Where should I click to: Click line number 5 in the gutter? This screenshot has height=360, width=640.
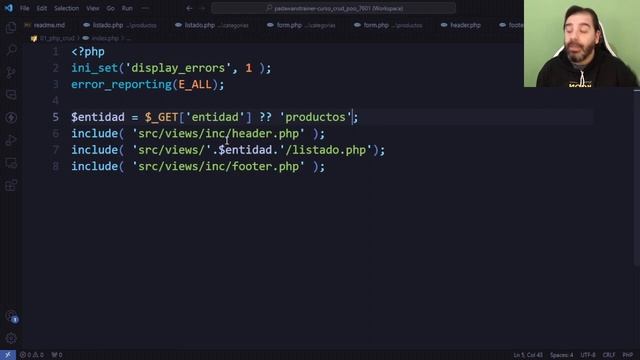56,117
